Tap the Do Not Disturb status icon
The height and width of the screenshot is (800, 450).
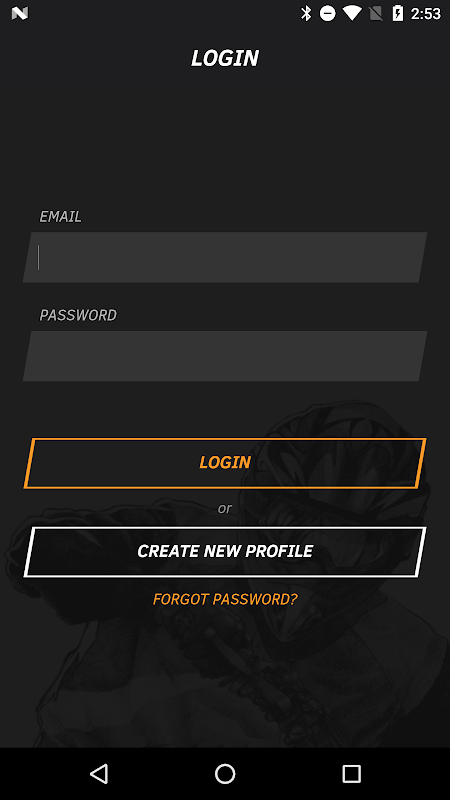tap(328, 13)
